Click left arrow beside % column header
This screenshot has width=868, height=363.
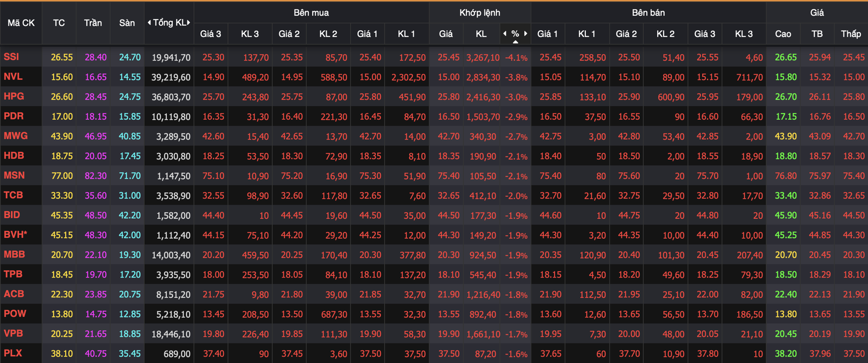click(505, 33)
